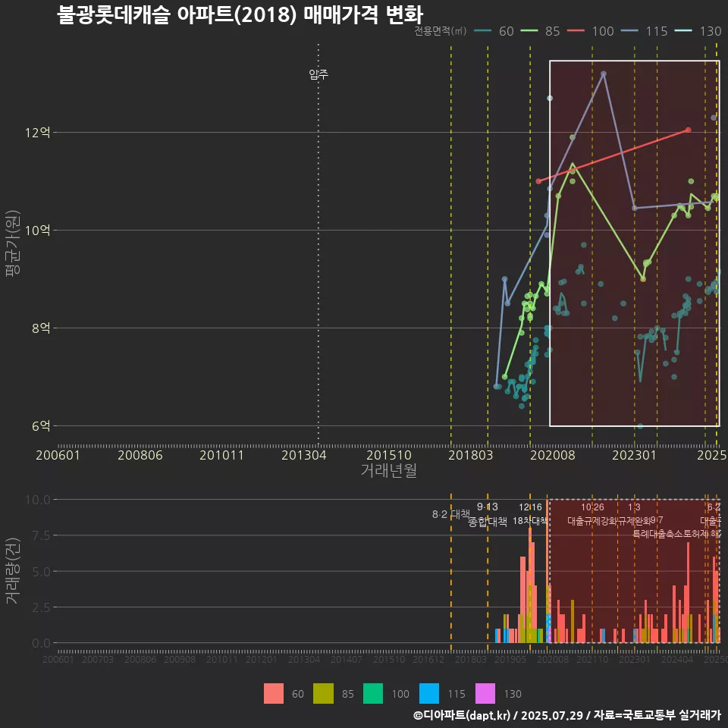Click the 평균가(원) axis title
Image resolution: width=728 pixels, height=728 pixels.
13,243
